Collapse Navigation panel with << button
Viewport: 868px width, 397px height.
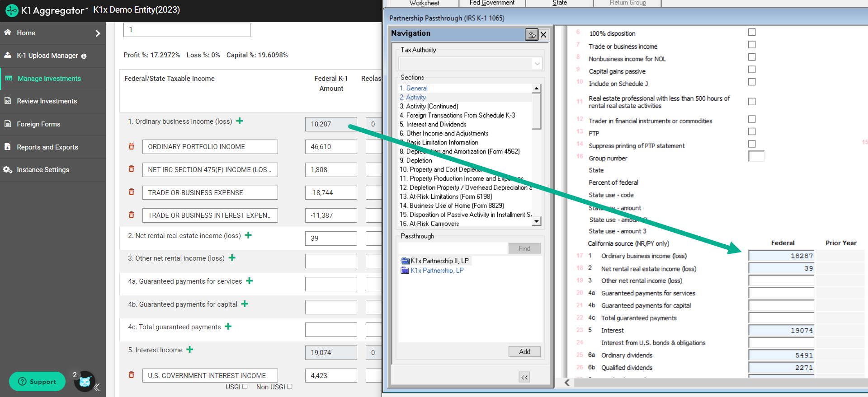click(524, 377)
